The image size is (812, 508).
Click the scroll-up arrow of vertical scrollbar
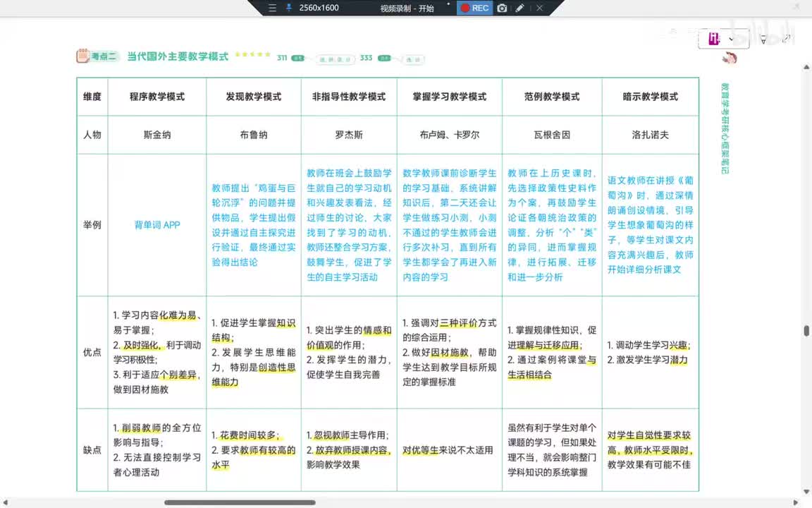pos(806,68)
